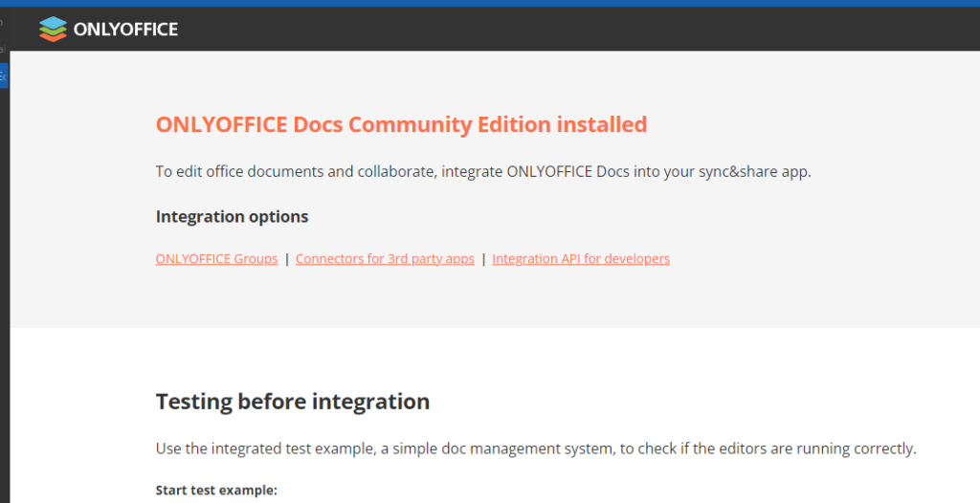
Task: Click the 'Start test example:' label
Action: click(216, 490)
